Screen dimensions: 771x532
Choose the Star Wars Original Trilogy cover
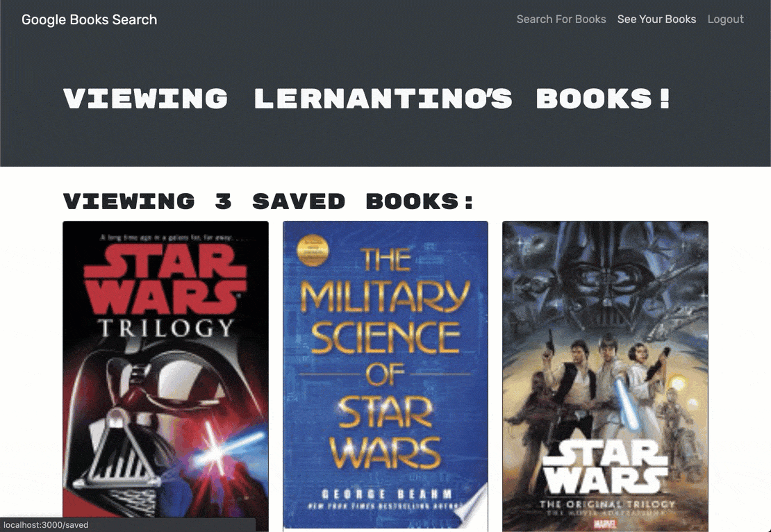[x=605, y=376]
